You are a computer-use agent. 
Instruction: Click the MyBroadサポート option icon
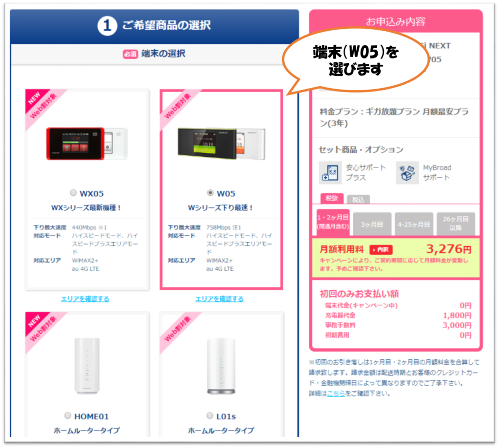click(x=407, y=173)
